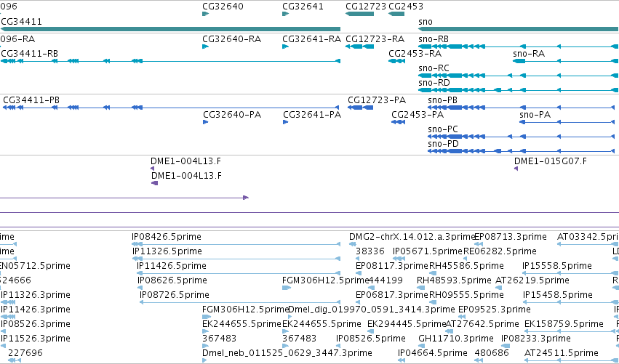Select EST EK294445.5prime
Image resolution: width=619 pixels, height=364 pixels.
(407, 324)
